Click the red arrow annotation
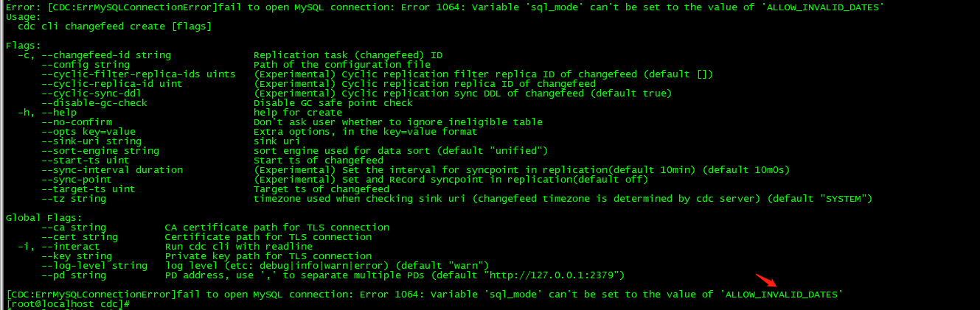The height and width of the screenshot is (310, 980). point(765,280)
